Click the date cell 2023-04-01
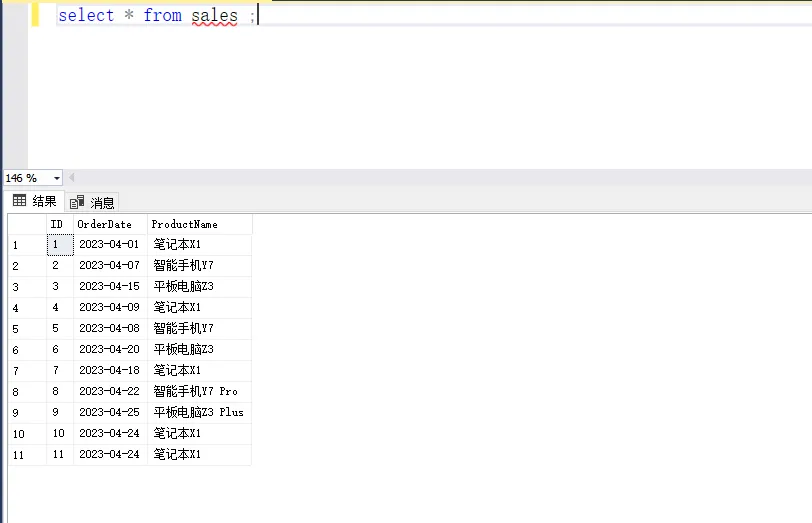 tap(110, 244)
